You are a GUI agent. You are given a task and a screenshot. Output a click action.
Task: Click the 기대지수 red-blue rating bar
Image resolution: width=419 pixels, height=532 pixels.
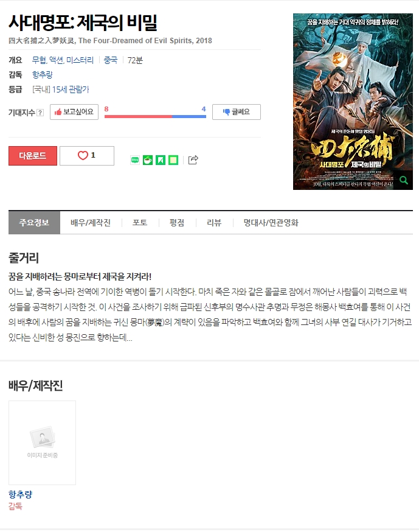pos(155,116)
